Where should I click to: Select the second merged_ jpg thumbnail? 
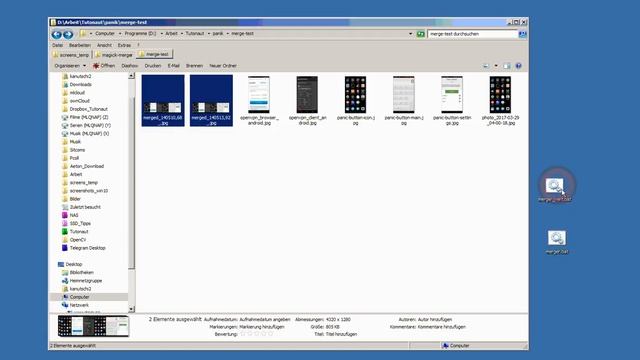click(x=211, y=100)
